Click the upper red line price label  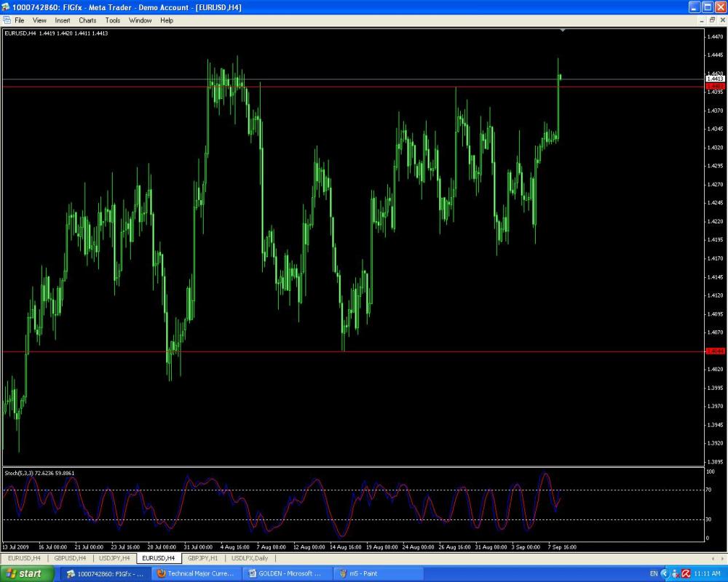715,87
